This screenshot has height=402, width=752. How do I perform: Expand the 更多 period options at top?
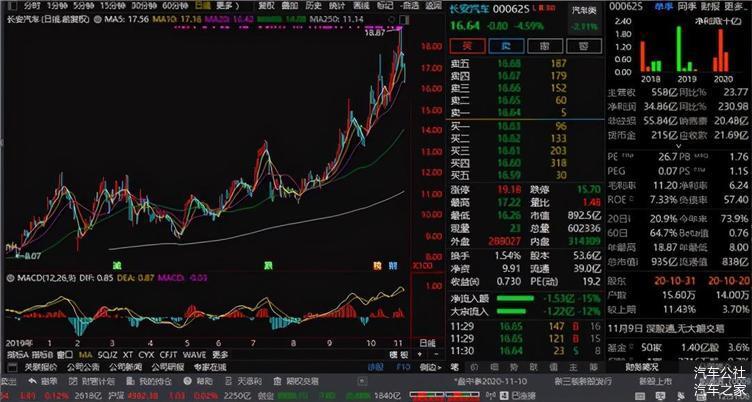227,6
